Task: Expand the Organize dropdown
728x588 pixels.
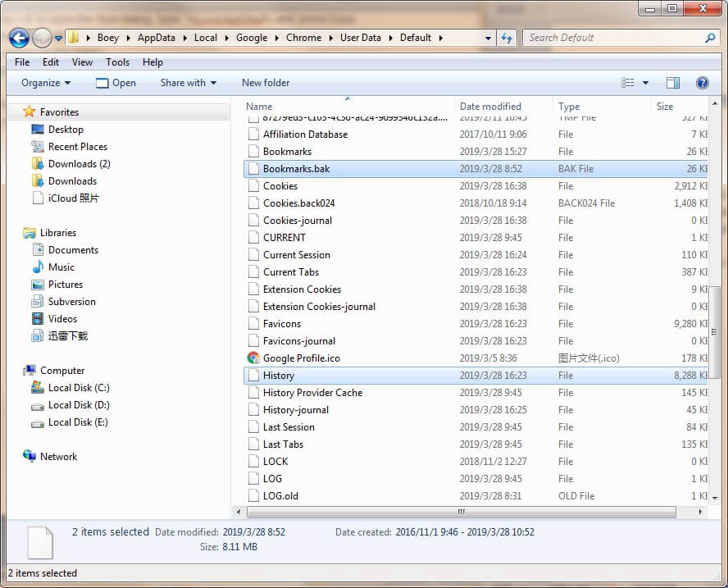Action: (x=46, y=83)
